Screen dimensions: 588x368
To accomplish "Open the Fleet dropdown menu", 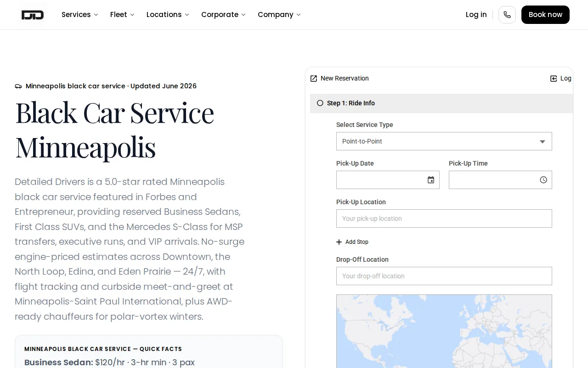I will click(x=122, y=15).
